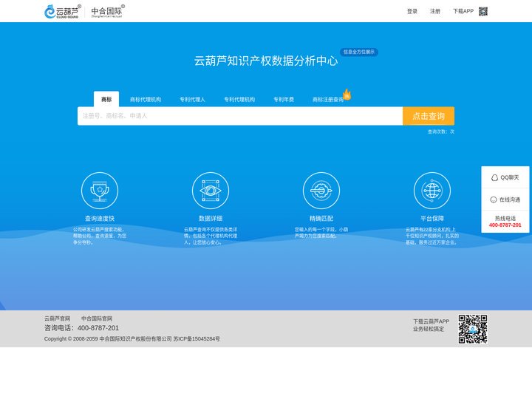
Task: Click the Copyright 中合国际知识产权股份有限公司 text
Action: tap(108, 338)
